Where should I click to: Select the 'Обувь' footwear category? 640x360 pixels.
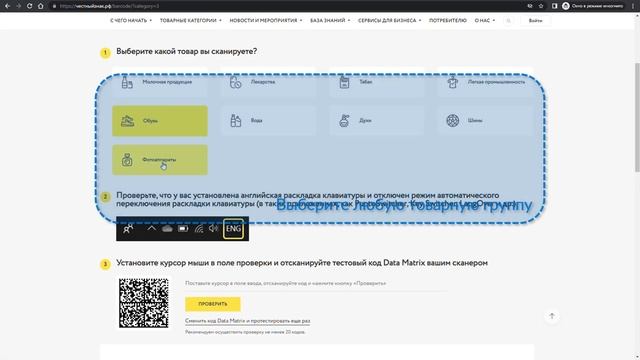(x=160, y=121)
